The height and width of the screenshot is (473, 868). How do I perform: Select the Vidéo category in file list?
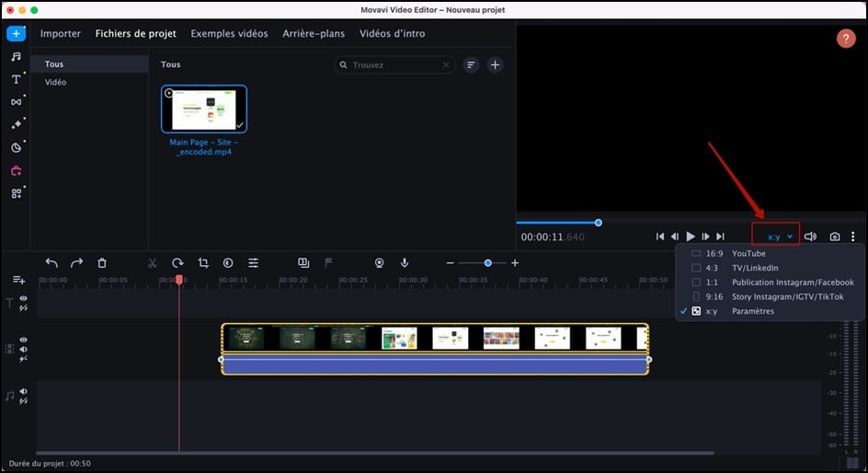pyautogui.click(x=56, y=83)
